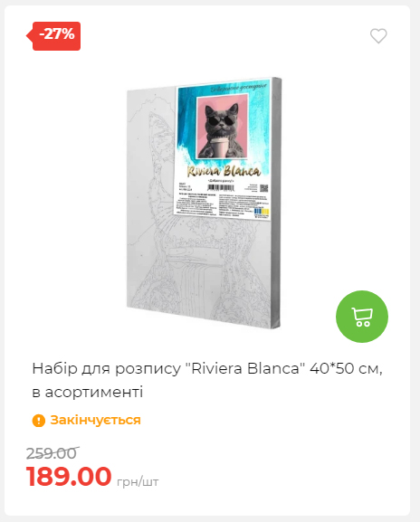Image resolution: width=420 pixels, height=522 pixels.
Task: Add product to wishlist with heart icon
Action: pos(378,35)
